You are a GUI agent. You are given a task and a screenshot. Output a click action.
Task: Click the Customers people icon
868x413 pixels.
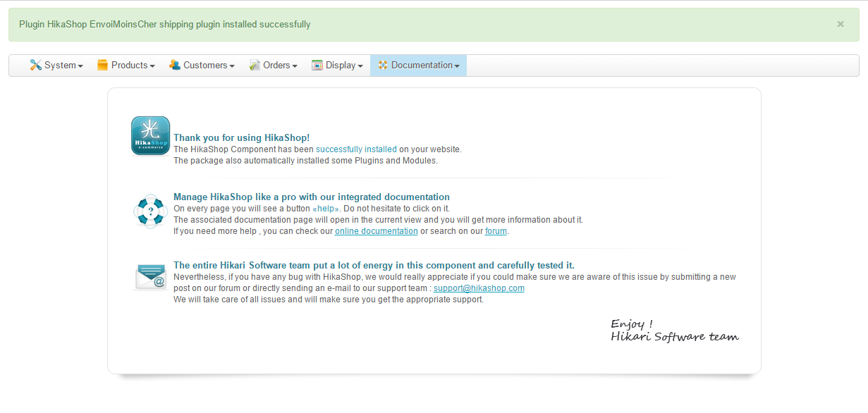(x=175, y=65)
